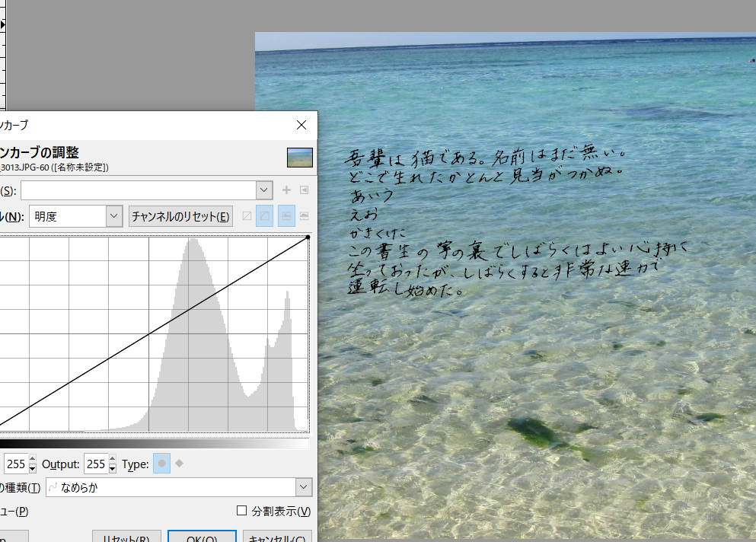Select the smooth point Type icon
The height and width of the screenshot is (542, 756).
tap(161, 463)
